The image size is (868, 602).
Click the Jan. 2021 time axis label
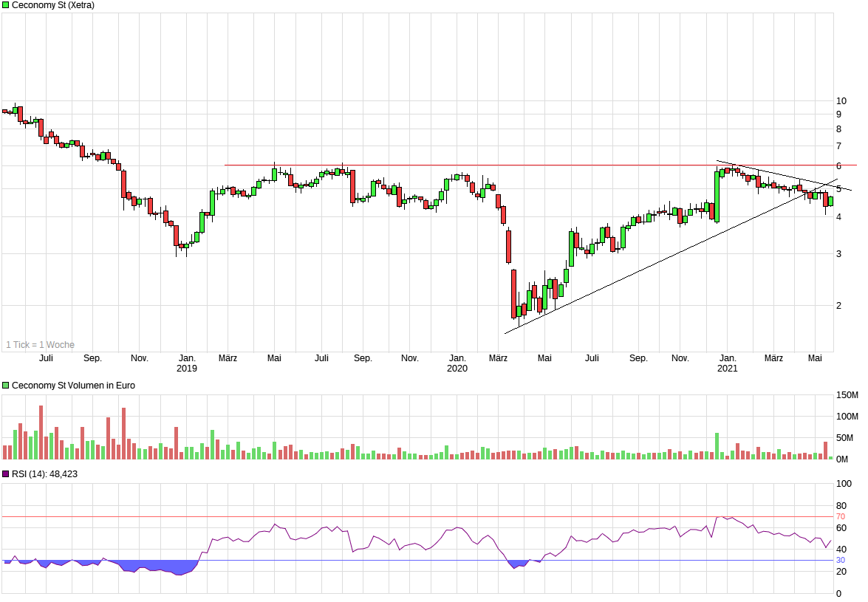pos(728,363)
